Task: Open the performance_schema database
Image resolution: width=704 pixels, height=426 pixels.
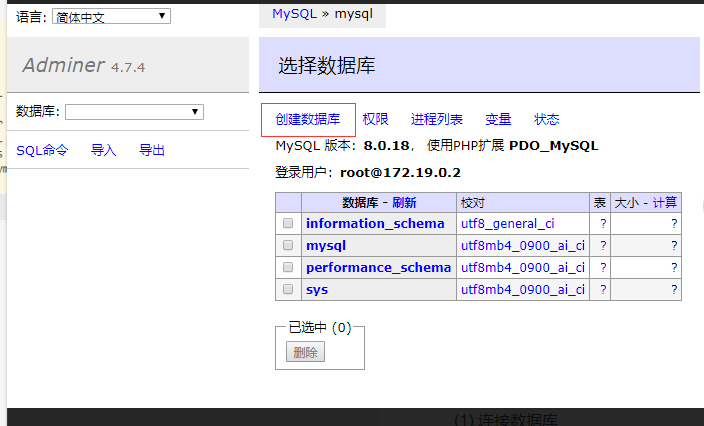Action: (378, 268)
